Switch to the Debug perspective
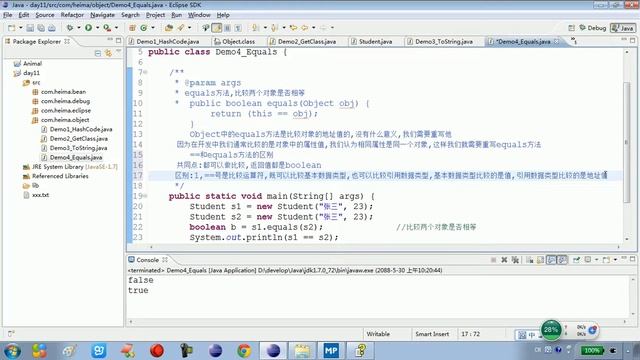Screen dimensions: 640x360 point(593,28)
